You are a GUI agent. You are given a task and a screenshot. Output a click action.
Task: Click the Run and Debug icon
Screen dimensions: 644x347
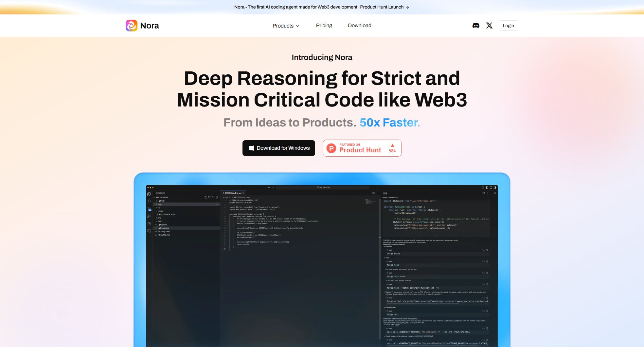click(149, 216)
